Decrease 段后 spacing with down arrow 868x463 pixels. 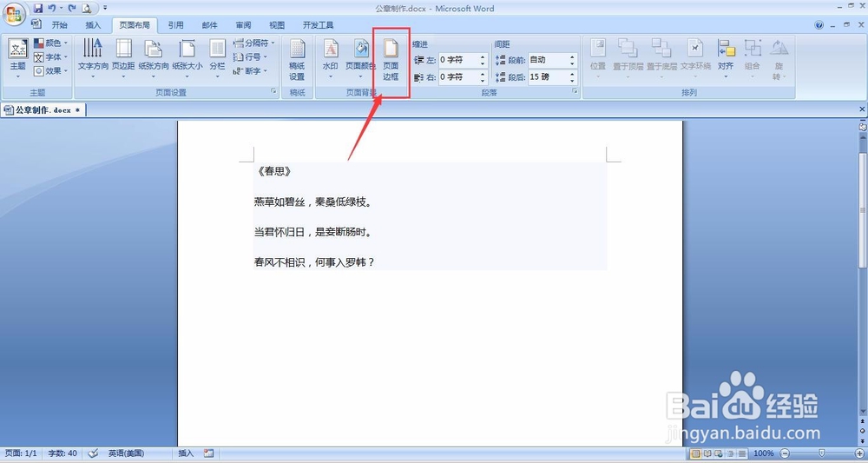coord(572,80)
